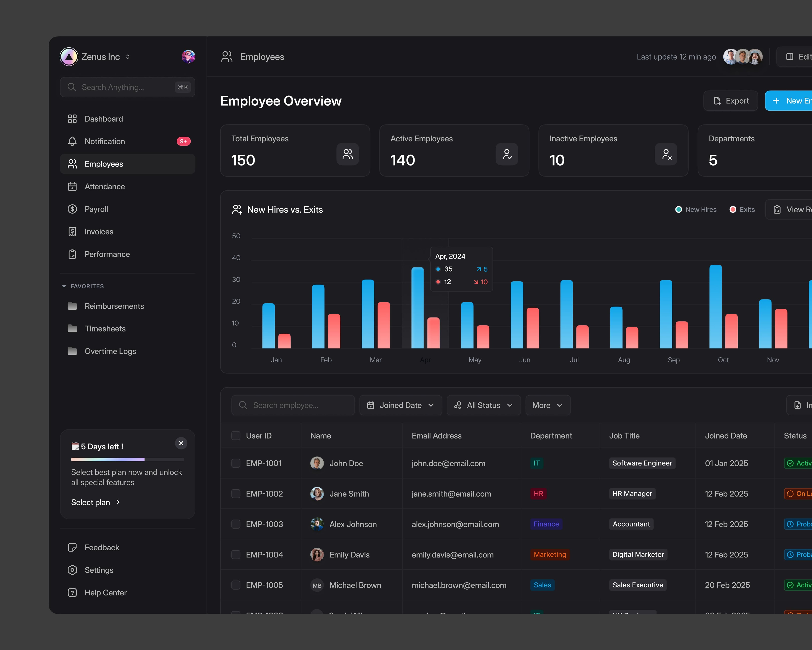812x650 pixels.
Task: Click the Overtime Logs folder icon
Action: click(x=72, y=351)
